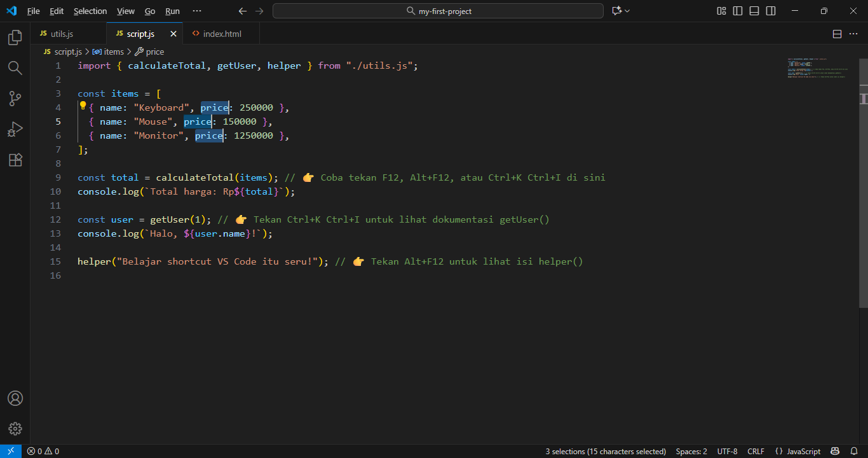This screenshot has height=458, width=868.
Task: Open the Run and Debug view
Action: pos(15,129)
